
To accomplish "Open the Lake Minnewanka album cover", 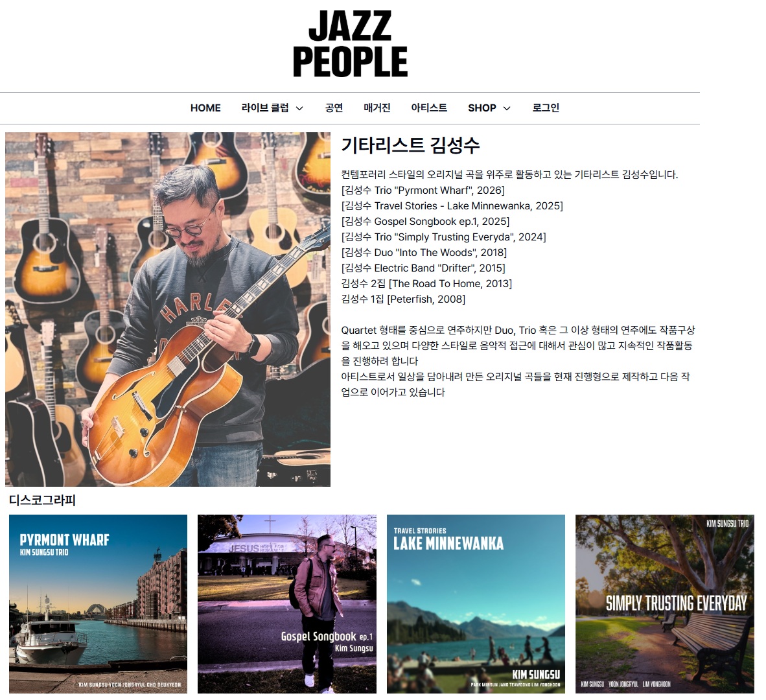I will 476,604.
